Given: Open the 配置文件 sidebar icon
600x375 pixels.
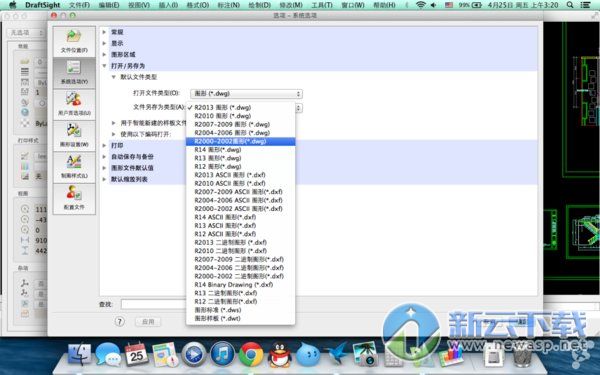Looking at the screenshot, I should click(74, 198).
